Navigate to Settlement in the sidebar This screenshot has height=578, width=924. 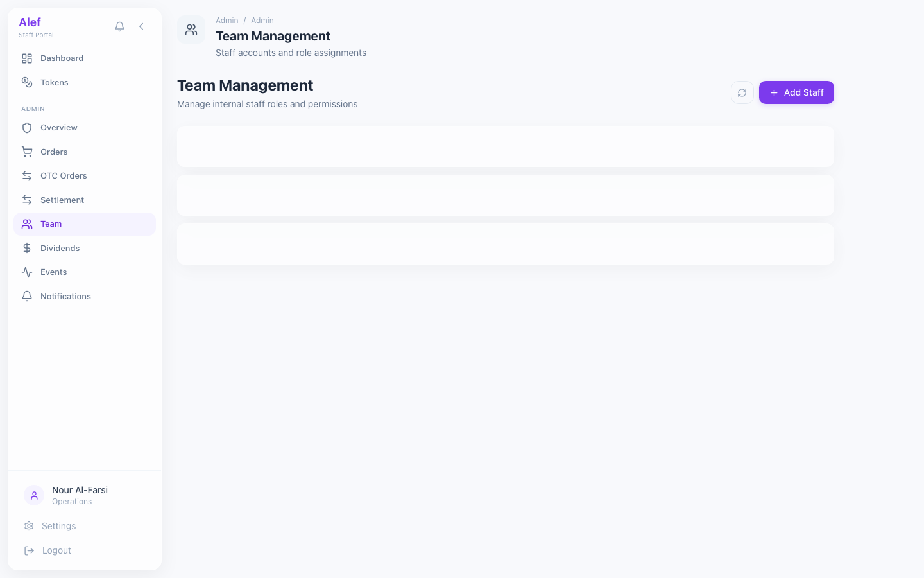(x=62, y=200)
